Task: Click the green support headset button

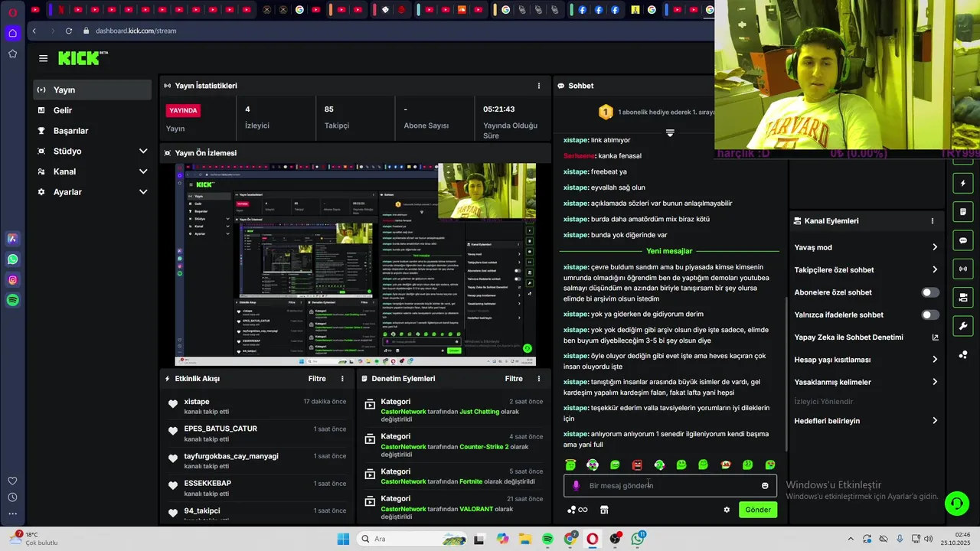Action: coord(956,503)
